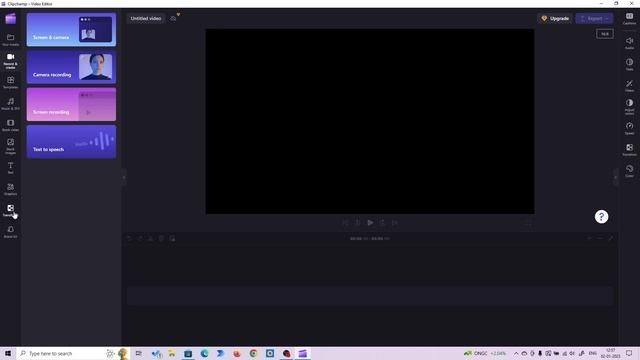Click the Clipchamp logo icon
640x360 pixels.
(x=11, y=18)
